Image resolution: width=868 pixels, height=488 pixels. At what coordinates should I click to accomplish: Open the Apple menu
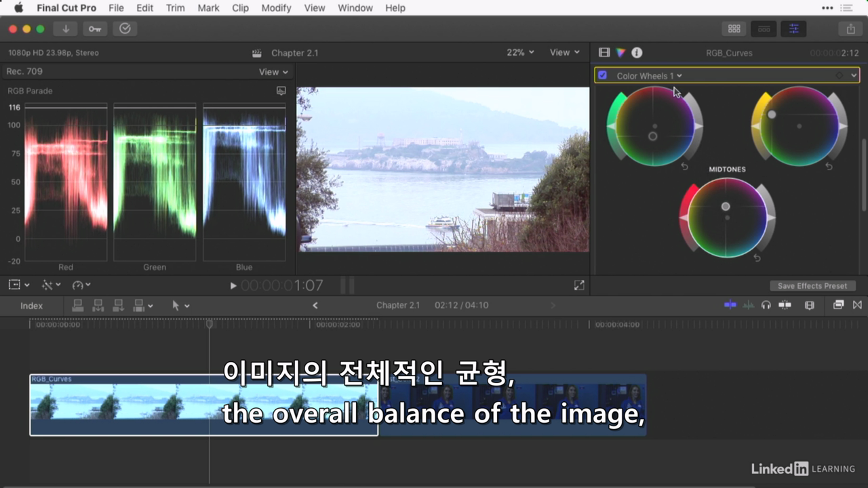(18, 8)
